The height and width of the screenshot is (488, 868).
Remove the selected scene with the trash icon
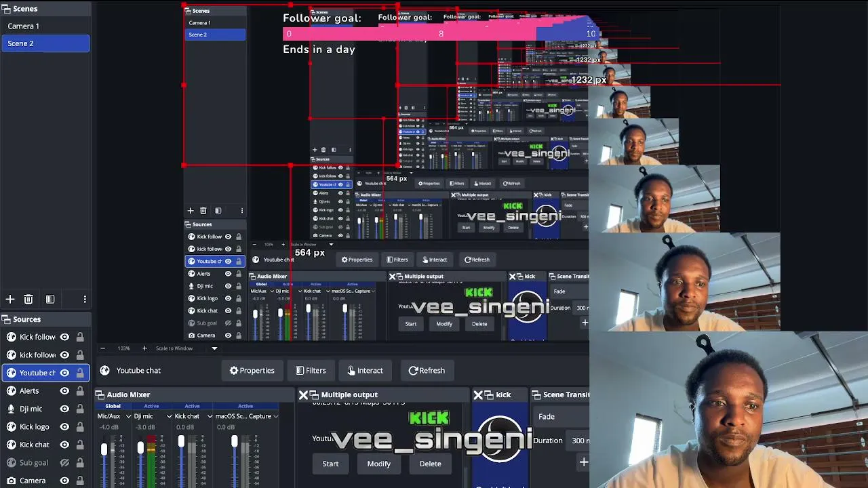point(28,299)
